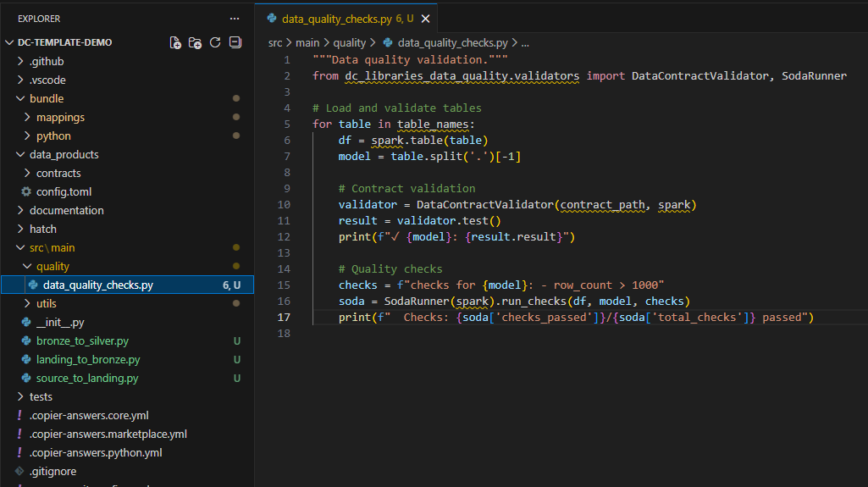Screen dimensions: 868x487
Task: Click the gear icon beside config.toml
Action: pos(26,192)
